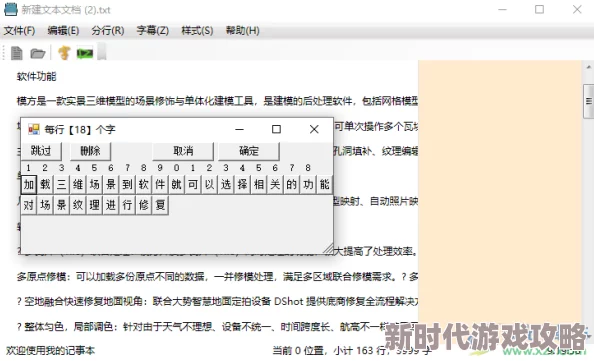Viewport: 594px width, 361px height.
Task: Select the 加 character cell
Action: click(28, 184)
